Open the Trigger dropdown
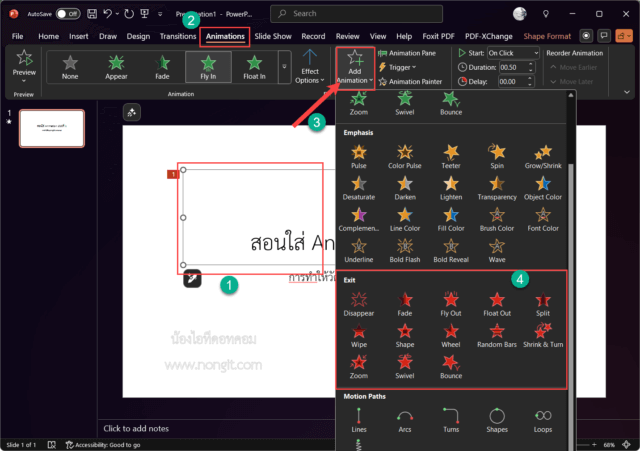 pos(398,67)
